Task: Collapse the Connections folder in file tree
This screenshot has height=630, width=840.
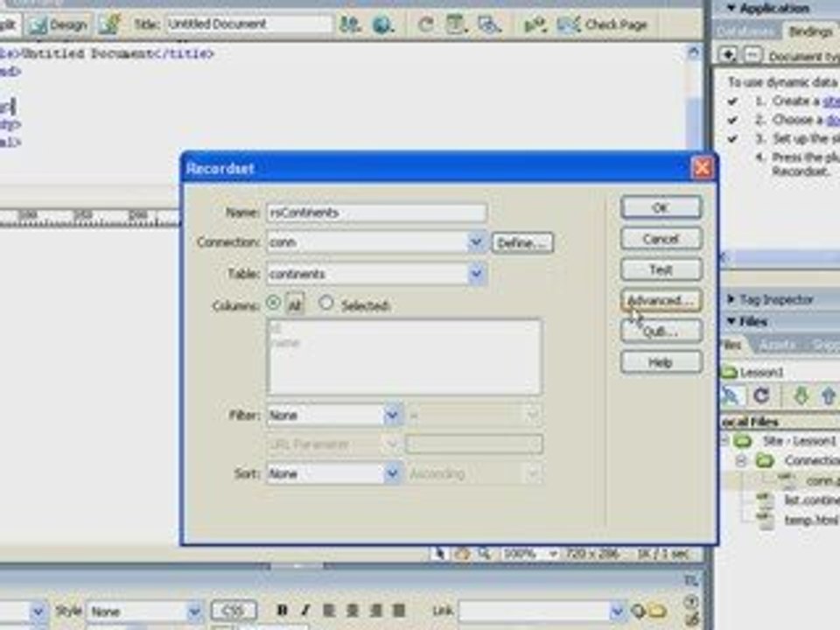Action: (x=741, y=461)
